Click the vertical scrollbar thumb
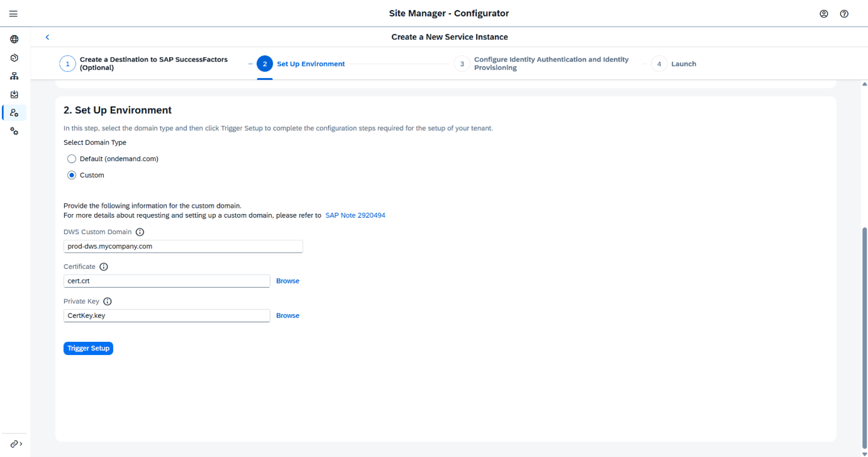Image resolution: width=868 pixels, height=457 pixels. pyautogui.click(x=864, y=337)
